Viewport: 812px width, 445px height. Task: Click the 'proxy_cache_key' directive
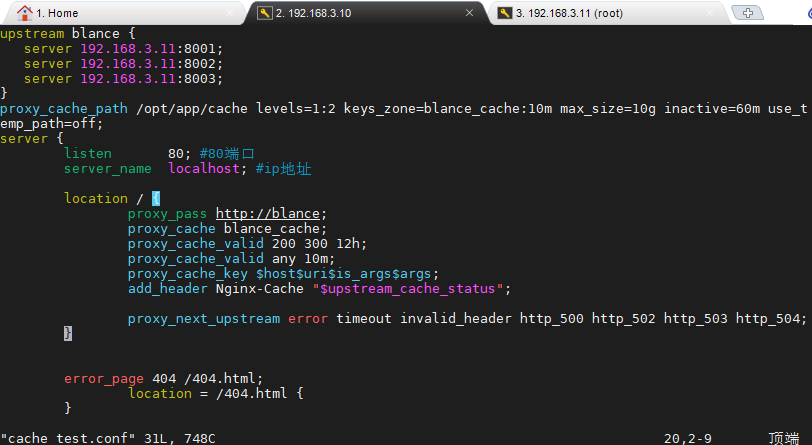[x=187, y=274]
